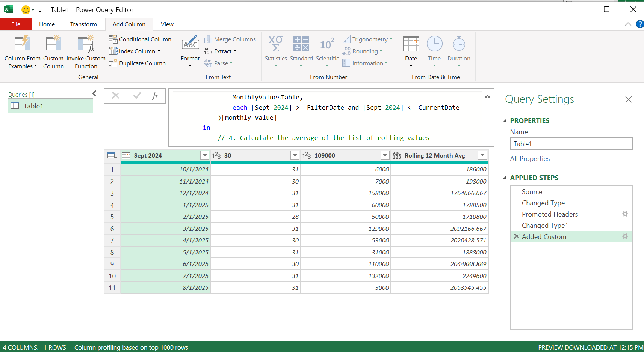Switch to the Transform tab
The width and height of the screenshot is (644, 352).
point(83,24)
